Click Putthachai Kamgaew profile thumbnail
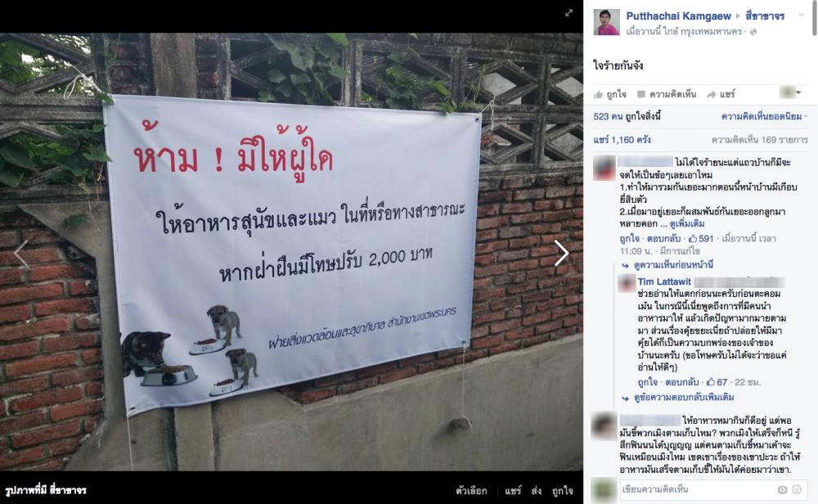Screen dimensions: 818x504 coord(606,22)
